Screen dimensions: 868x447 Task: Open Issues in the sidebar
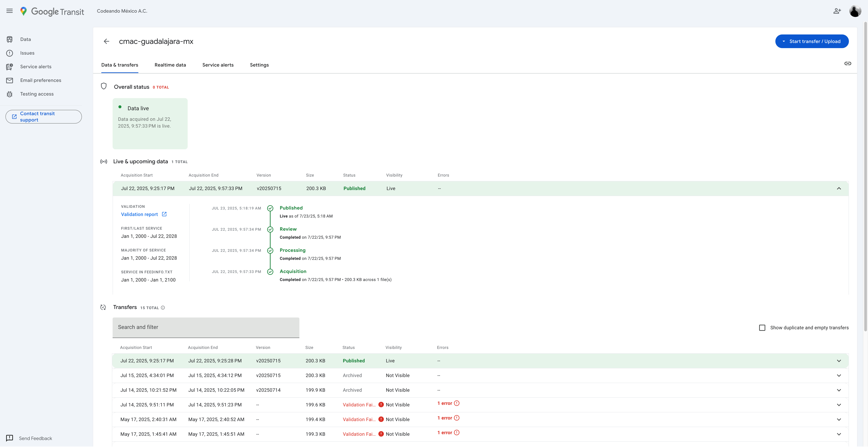[27, 53]
